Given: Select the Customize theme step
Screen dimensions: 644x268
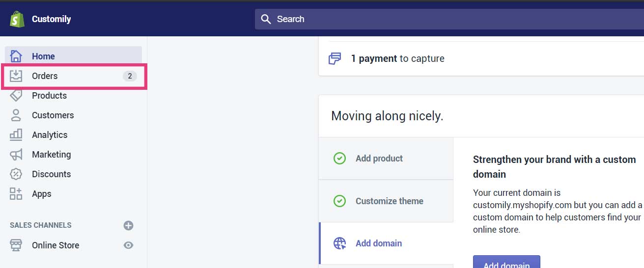Looking at the screenshot, I should click(x=389, y=201).
